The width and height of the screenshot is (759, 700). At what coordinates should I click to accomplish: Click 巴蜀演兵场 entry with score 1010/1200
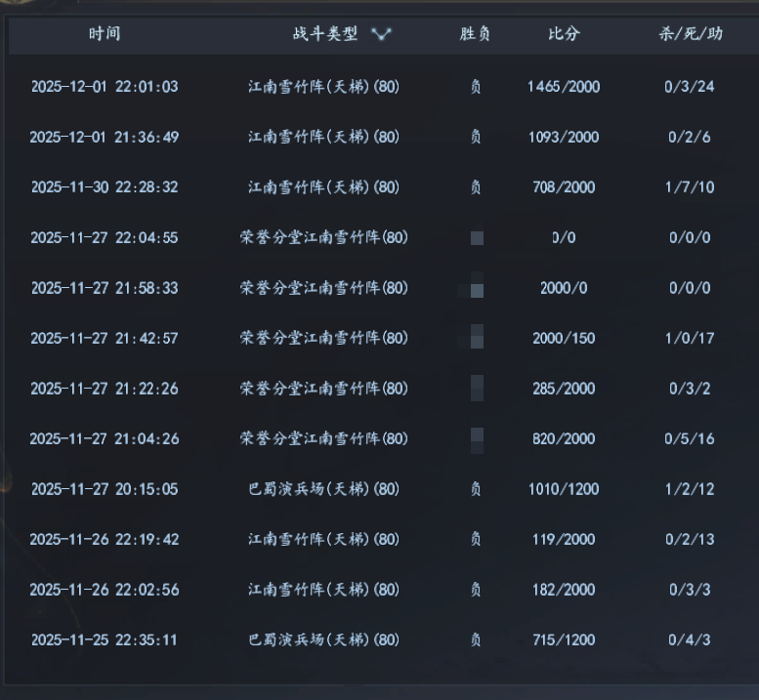323,489
